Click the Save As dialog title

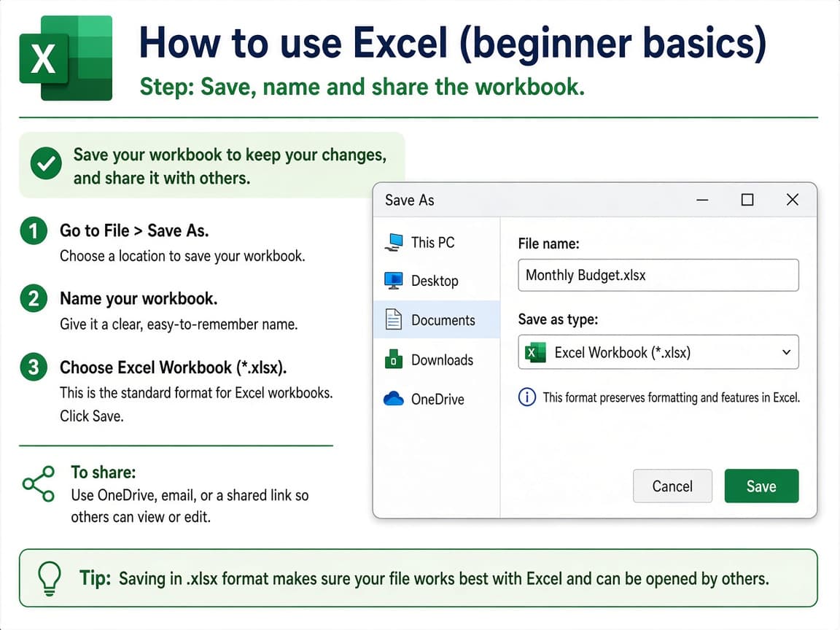click(x=409, y=201)
